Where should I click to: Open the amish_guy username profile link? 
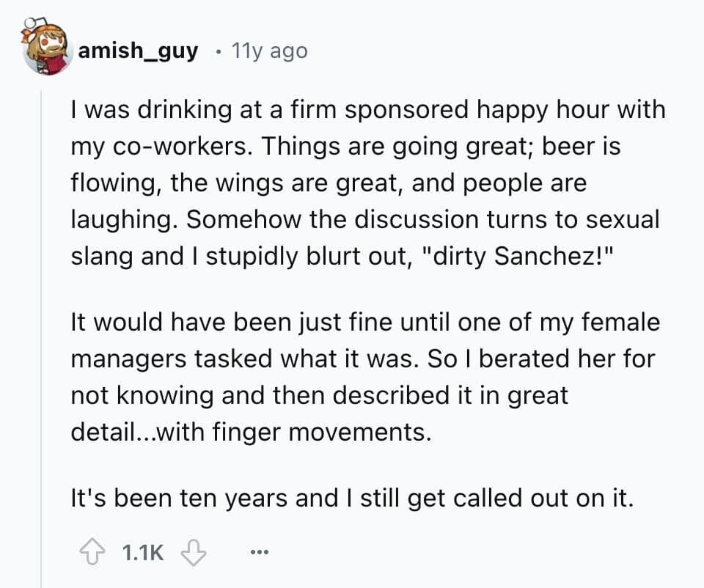click(137, 51)
